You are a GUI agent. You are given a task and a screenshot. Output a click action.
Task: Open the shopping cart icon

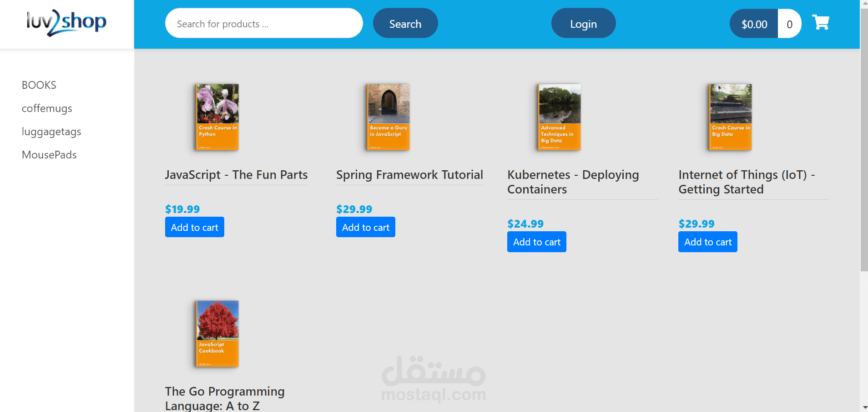point(821,22)
